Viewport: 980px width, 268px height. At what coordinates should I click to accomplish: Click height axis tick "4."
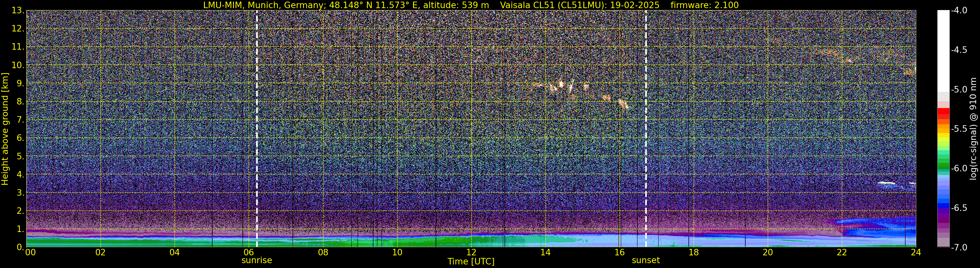(x=20, y=175)
